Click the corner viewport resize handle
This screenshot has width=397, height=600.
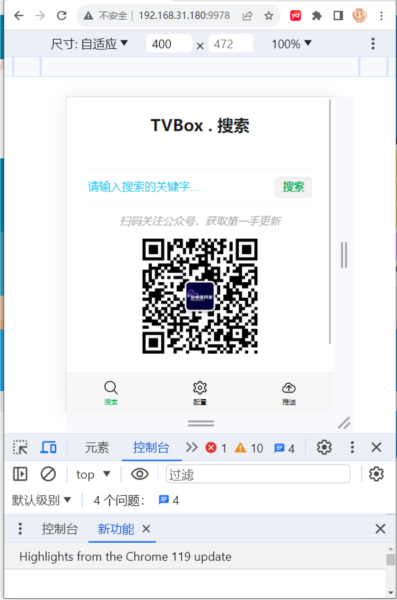click(x=344, y=423)
